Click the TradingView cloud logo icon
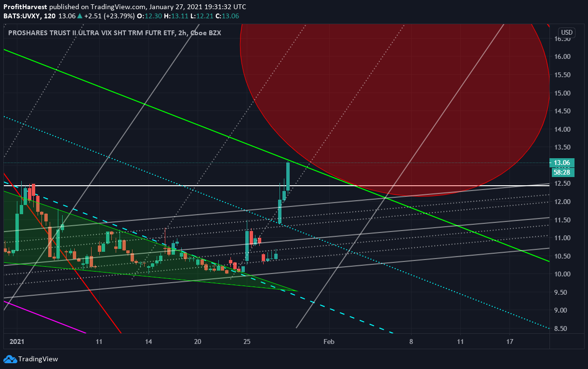Screen dimensions: 588x369 (10, 359)
